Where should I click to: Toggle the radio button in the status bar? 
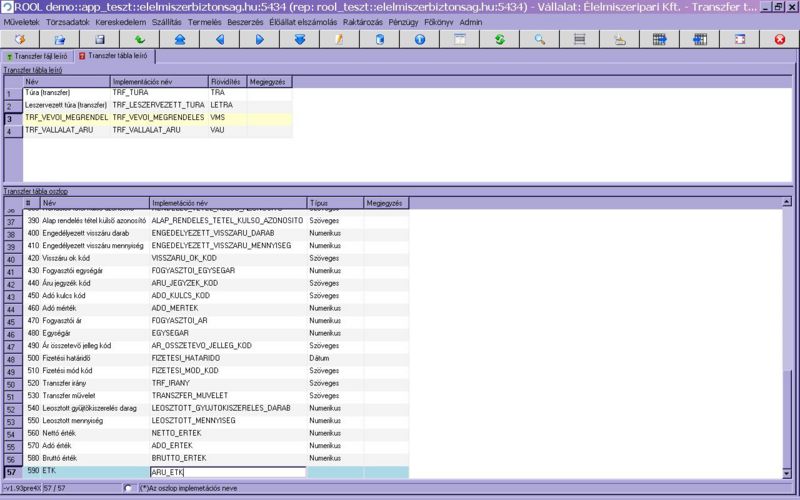tap(127, 488)
